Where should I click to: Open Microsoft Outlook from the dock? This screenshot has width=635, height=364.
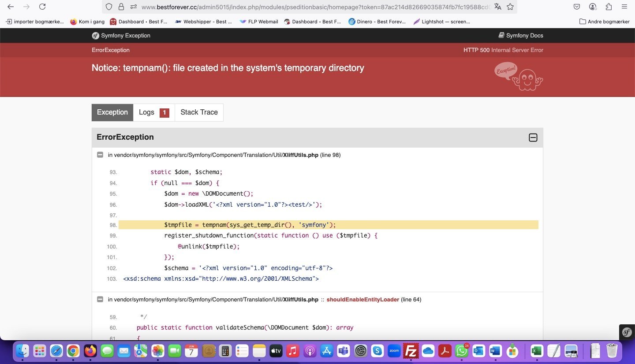pyautogui.click(x=478, y=351)
